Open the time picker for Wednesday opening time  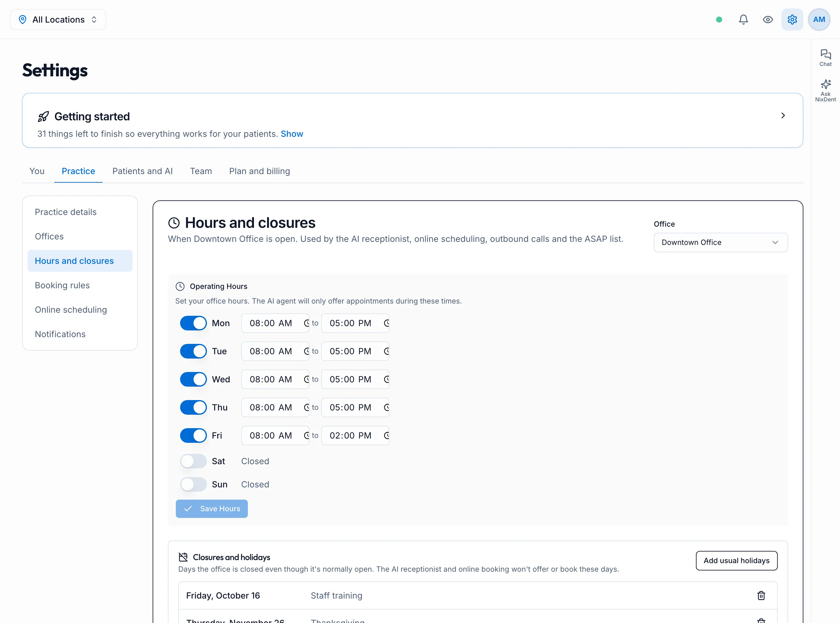pyautogui.click(x=306, y=379)
